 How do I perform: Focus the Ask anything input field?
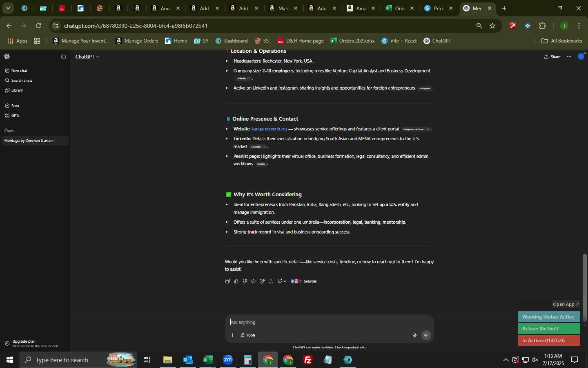tap(329, 322)
